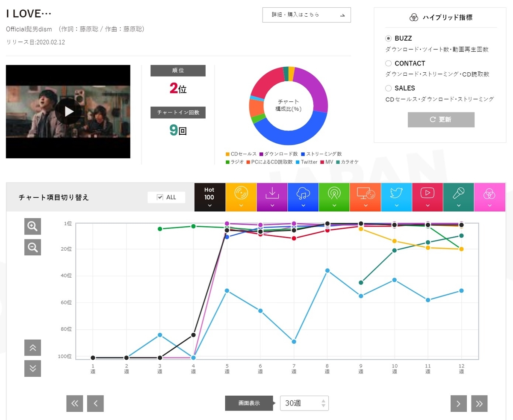
Task: Click the karaoke data point at week 9
Action: click(x=361, y=282)
